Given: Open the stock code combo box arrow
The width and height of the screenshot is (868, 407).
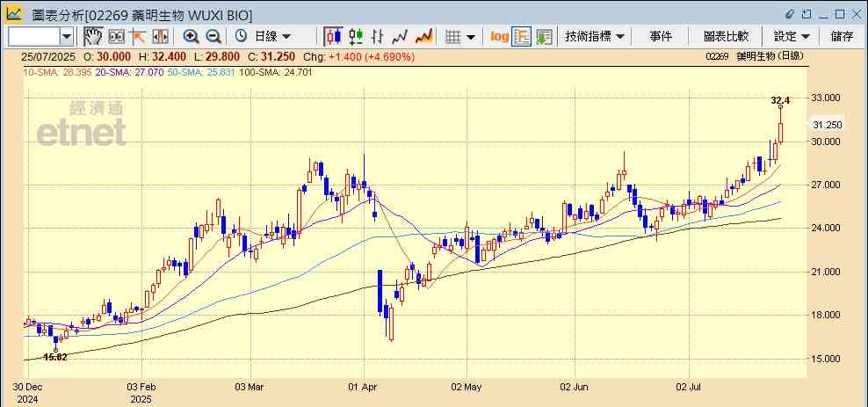Looking at the screenshot, I should 67,37.
